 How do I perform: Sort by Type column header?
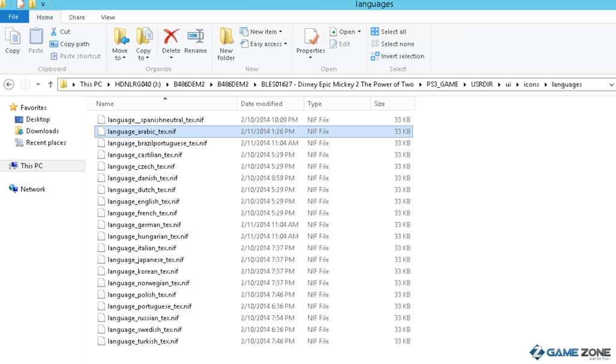coord(337,103)
